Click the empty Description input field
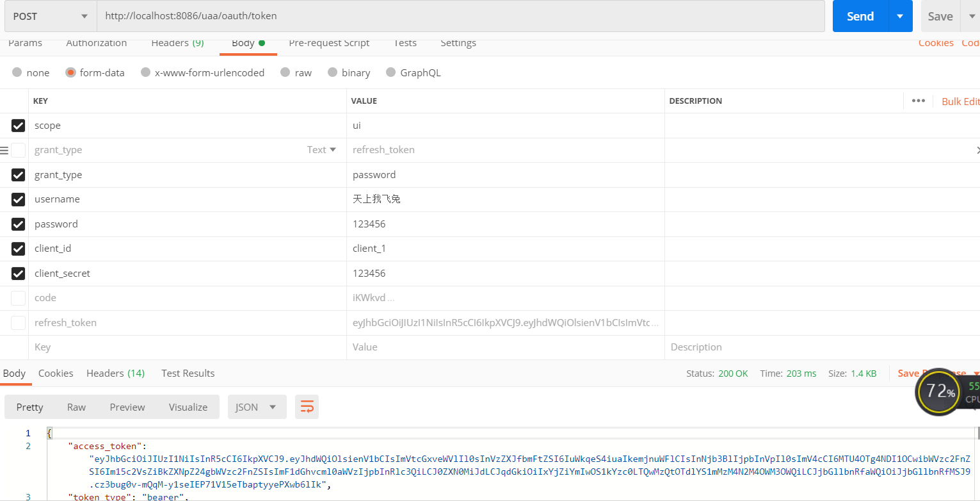Screen dimensions: 980x501 (x=822, y=347)
